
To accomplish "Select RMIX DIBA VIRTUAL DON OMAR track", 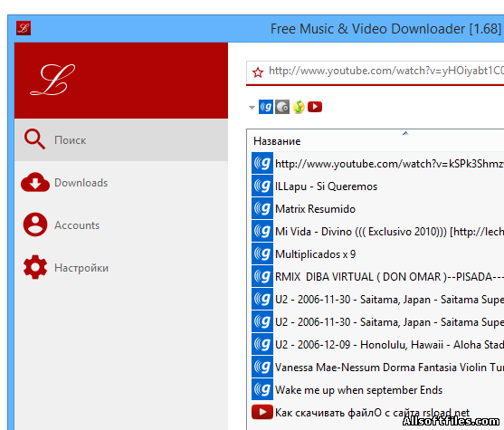I will [377, 277].
